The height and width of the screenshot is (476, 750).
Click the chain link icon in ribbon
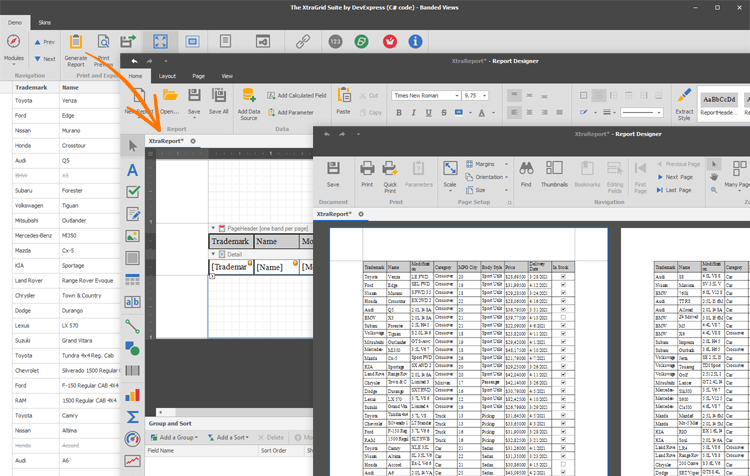coord(303,42)
